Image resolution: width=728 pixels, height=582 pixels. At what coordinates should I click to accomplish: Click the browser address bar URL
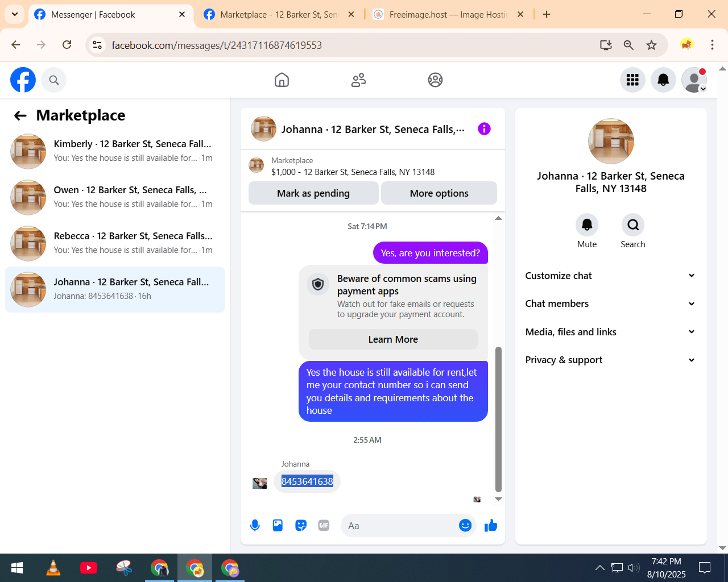pyautogui.click(x=217, y=45)
